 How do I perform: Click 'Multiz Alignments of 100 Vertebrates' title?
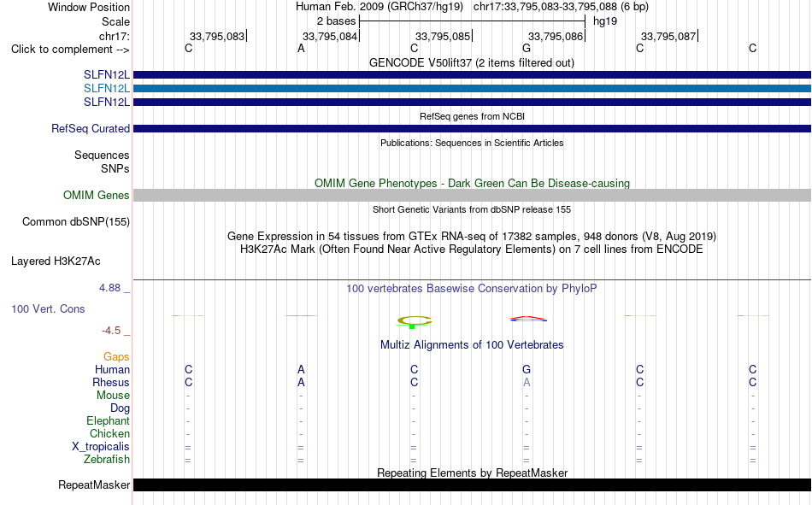(472, 345)
